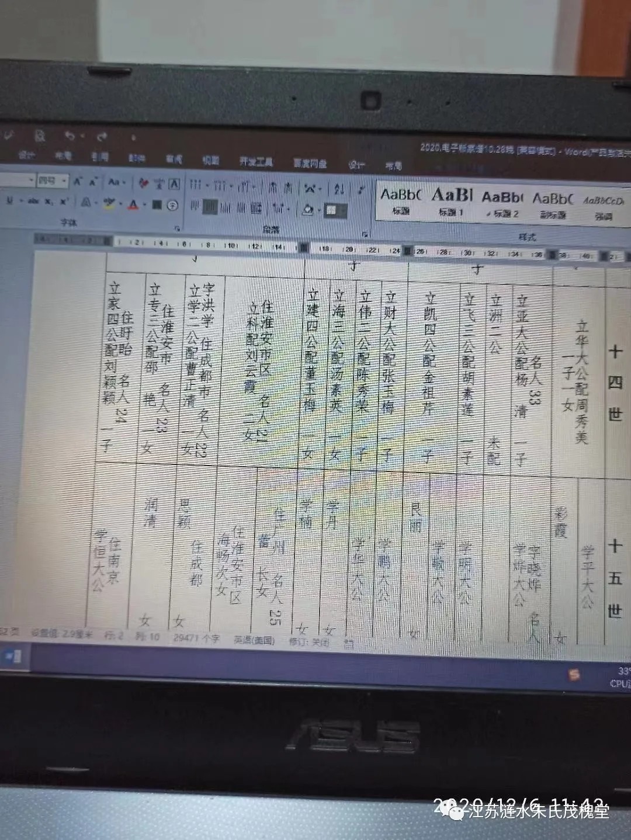
Task: Toggle character shading
Action: click(x=157, y=205)
